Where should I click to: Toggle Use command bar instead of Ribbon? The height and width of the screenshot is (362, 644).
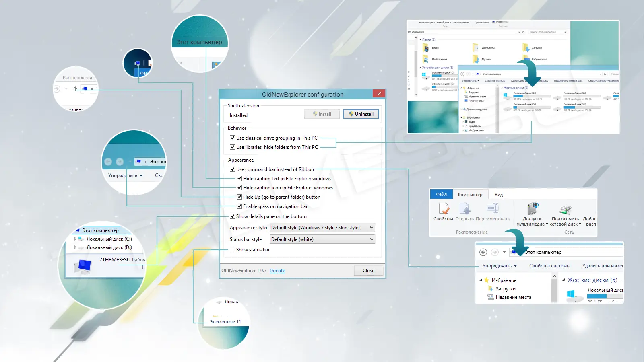(x=233, y=169)
